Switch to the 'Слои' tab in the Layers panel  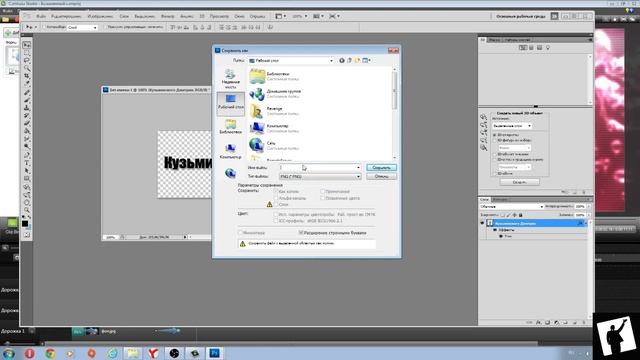click(484, 200)
